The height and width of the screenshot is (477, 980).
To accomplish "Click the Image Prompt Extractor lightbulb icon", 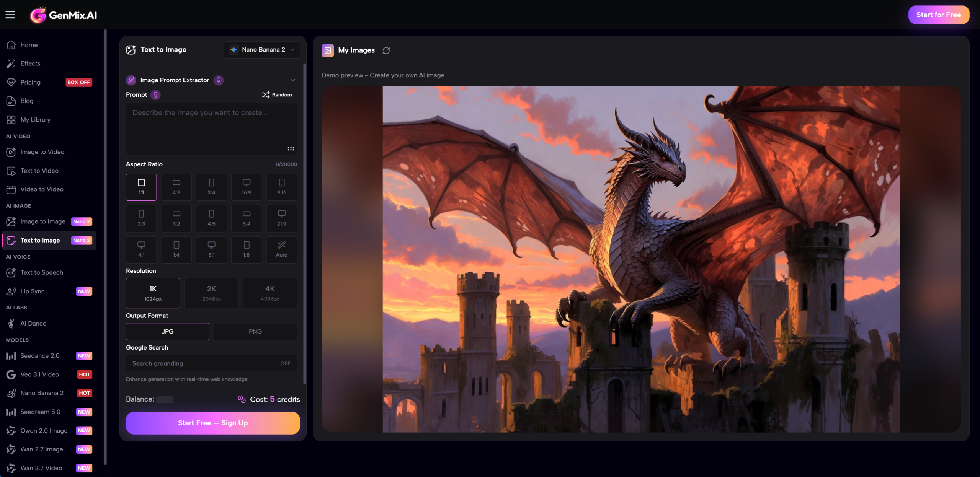I will coord(219,80).
